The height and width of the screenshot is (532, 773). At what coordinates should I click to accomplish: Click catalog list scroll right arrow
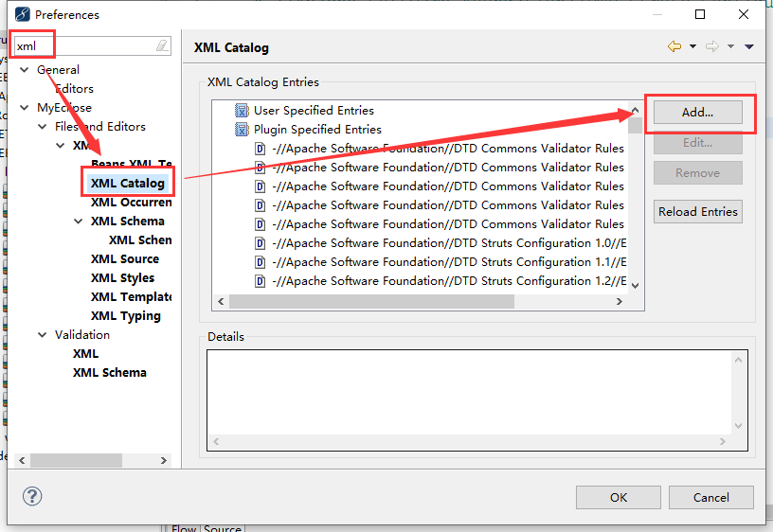coord(620,301)
